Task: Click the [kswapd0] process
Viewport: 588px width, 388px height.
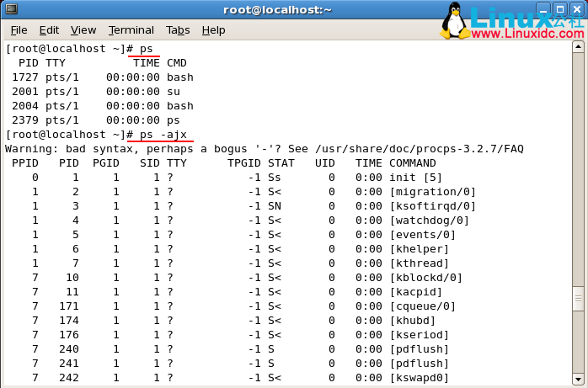Action: [x=420, y=378]
